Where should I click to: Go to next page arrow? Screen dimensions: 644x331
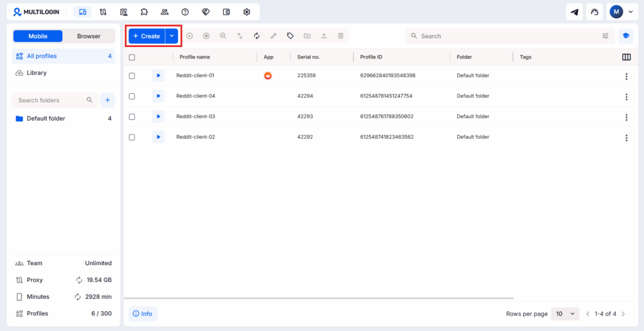pos(623,314)
